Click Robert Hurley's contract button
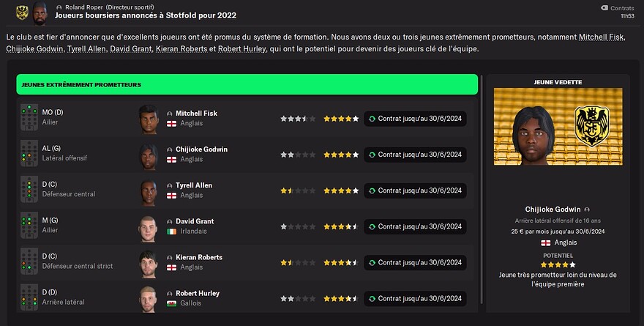644x326 pixels. pyautogui.click(x=415, y=298)
